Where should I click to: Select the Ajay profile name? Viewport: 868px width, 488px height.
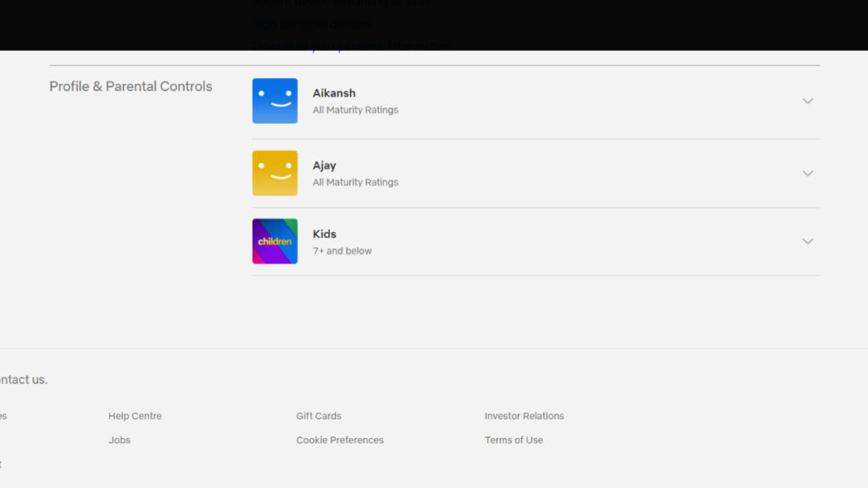(325, 165)
